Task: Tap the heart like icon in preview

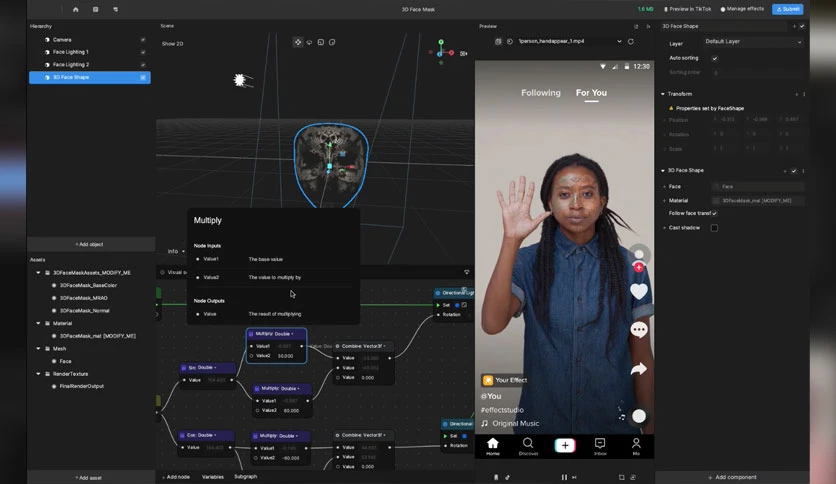Action: click(x=639, y=292)
